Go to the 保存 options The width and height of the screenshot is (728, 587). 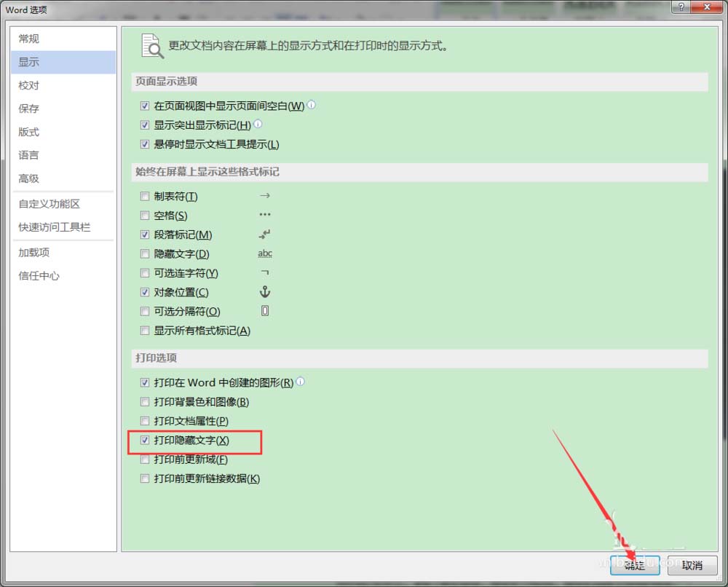coord(63,109)
